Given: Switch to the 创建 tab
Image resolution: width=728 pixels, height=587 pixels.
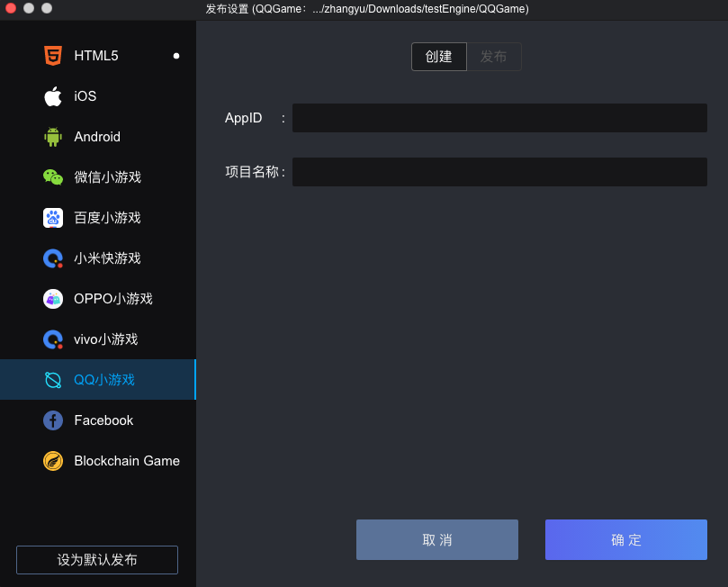Looking at the screenshot, I should point(439,57).
